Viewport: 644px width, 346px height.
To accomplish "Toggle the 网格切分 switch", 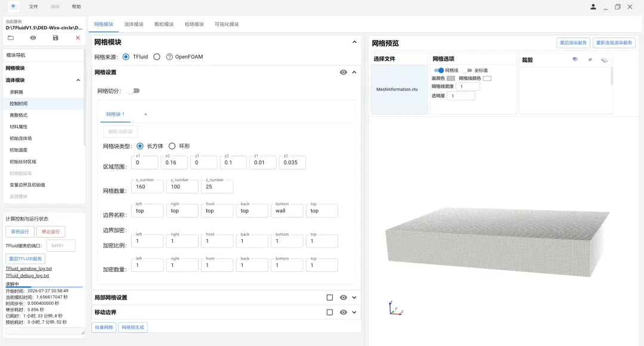I will pos(134,91).
